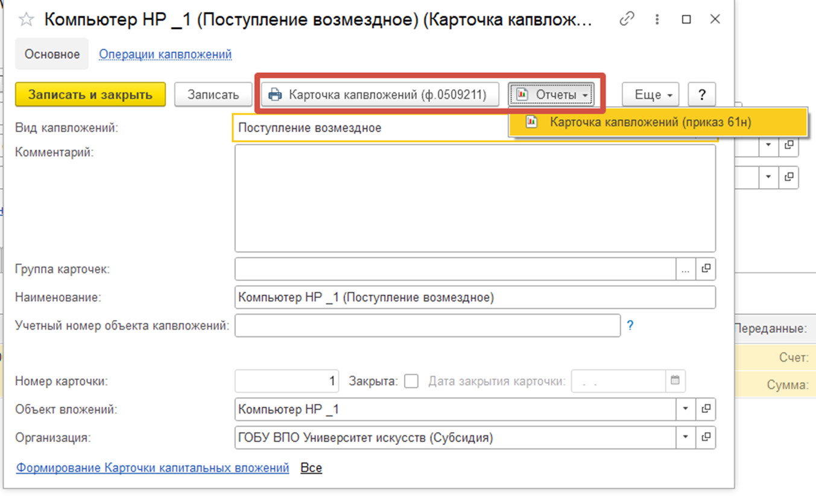Choose Группа карточек via ellipsis button

pos(686,269)
